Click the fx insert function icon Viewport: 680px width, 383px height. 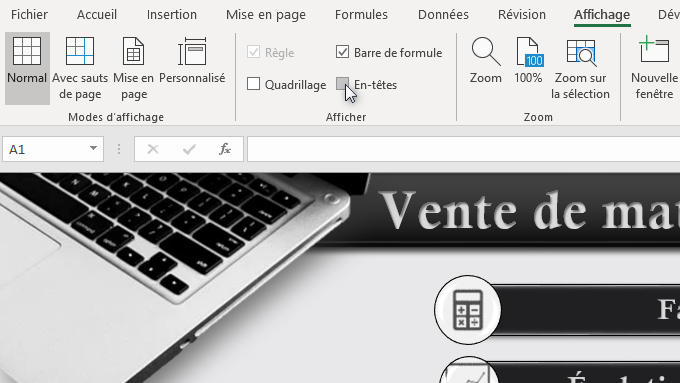[x=225, y=149]
